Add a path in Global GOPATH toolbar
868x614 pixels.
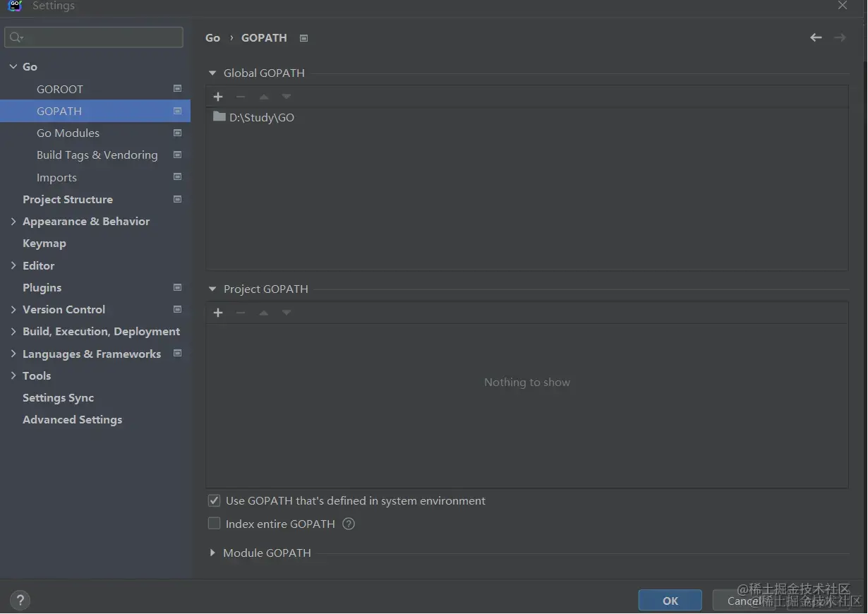pyautogui.click(x=218, y=97)
